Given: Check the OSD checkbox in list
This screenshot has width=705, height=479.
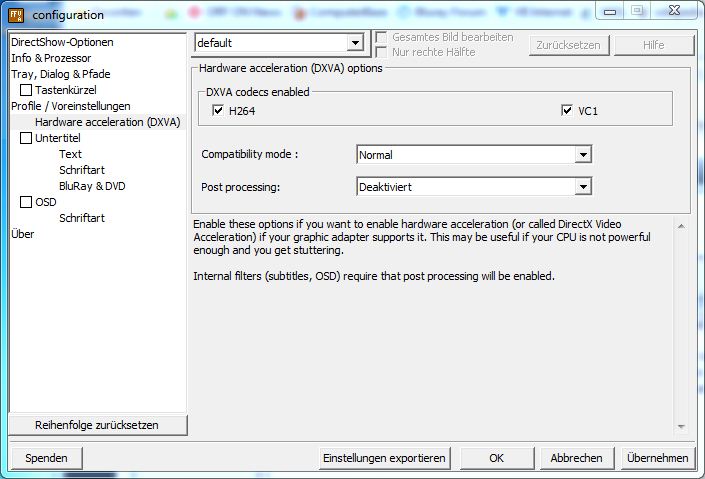Looking at the screenshot, I should tap(27, 202).
